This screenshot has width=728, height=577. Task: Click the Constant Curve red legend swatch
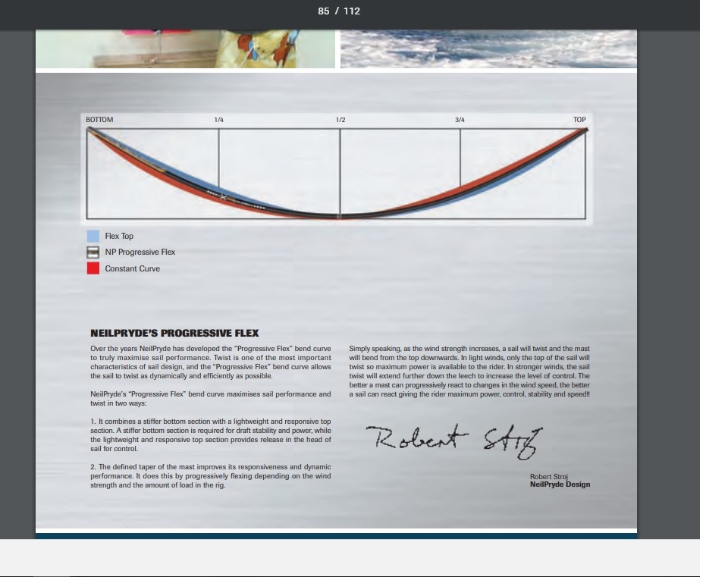tap(93, 268)
